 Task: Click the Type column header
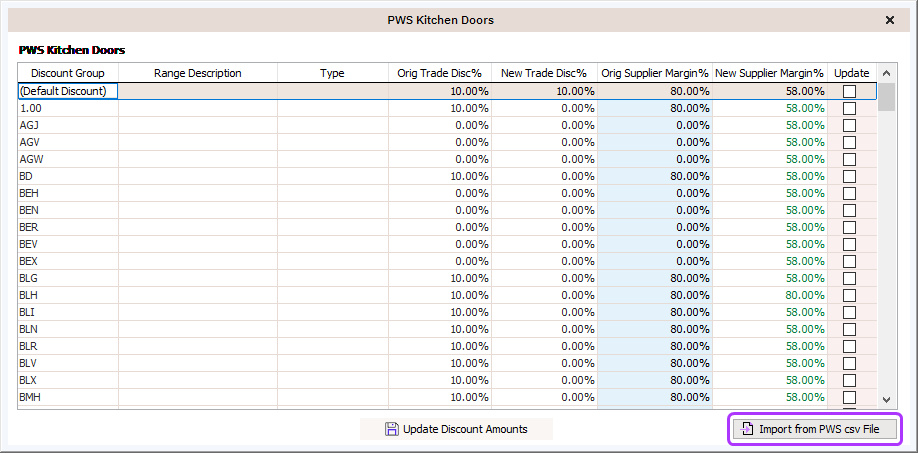[x=333, y=73]
